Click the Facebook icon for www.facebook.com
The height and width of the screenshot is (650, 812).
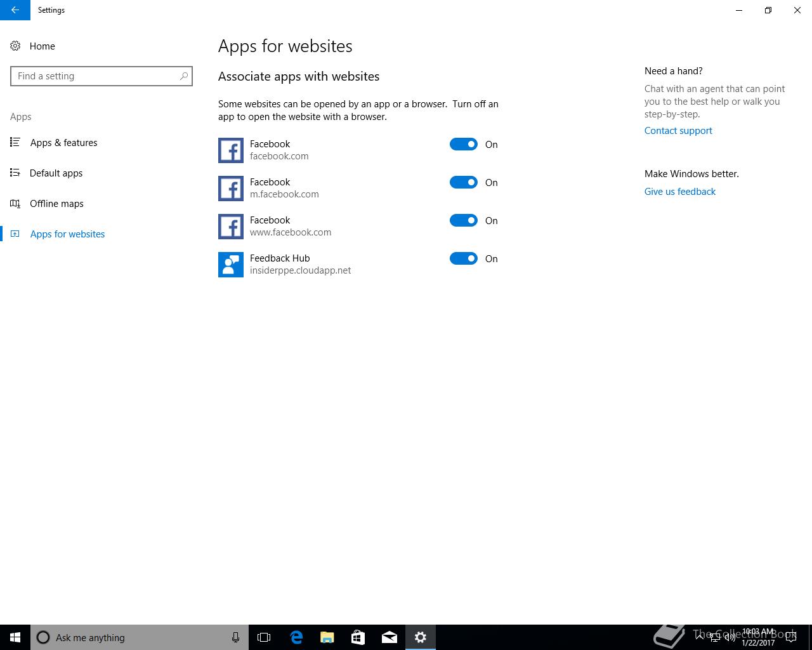231,227
